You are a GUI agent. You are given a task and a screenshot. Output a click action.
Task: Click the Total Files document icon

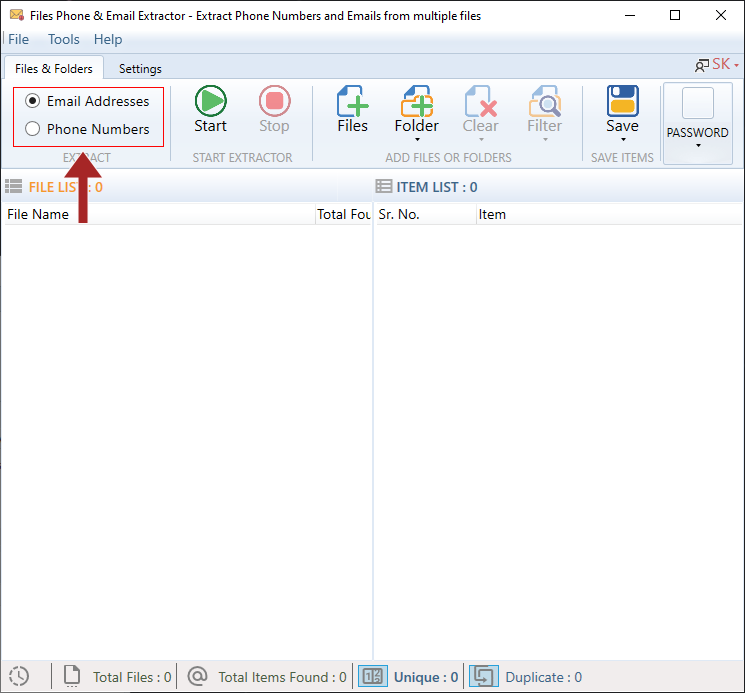click(72, 676)
